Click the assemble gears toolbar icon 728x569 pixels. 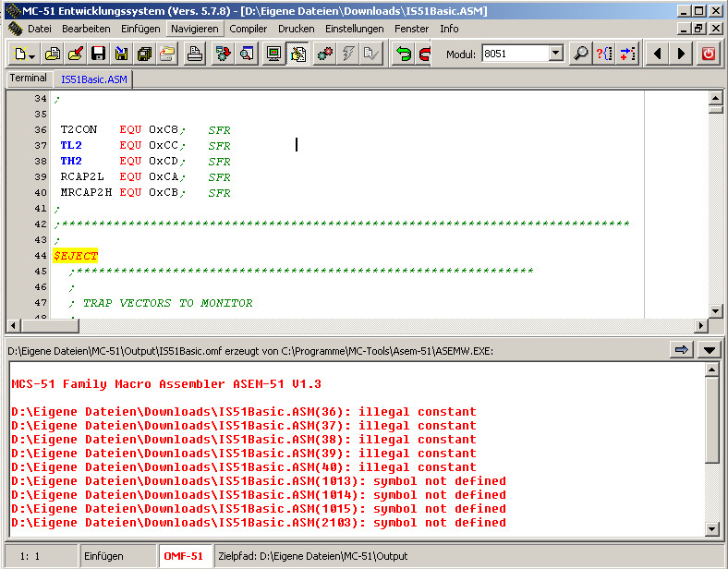coord(325,54)
